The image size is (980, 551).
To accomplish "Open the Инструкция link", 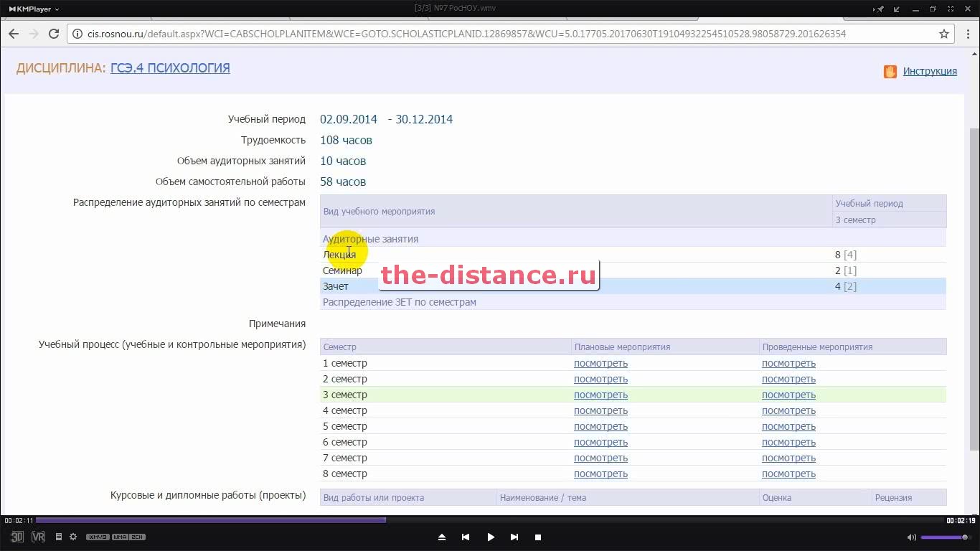I will tap(930, 71).
